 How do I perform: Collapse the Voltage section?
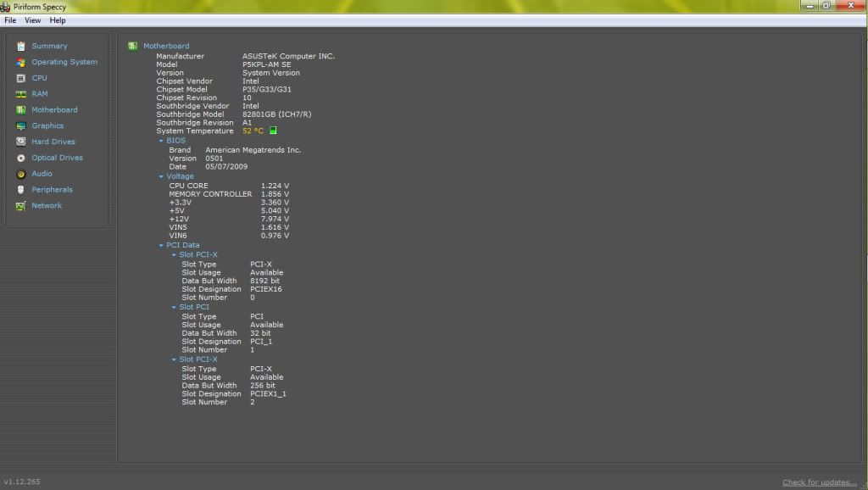click(x=161, y=176)
